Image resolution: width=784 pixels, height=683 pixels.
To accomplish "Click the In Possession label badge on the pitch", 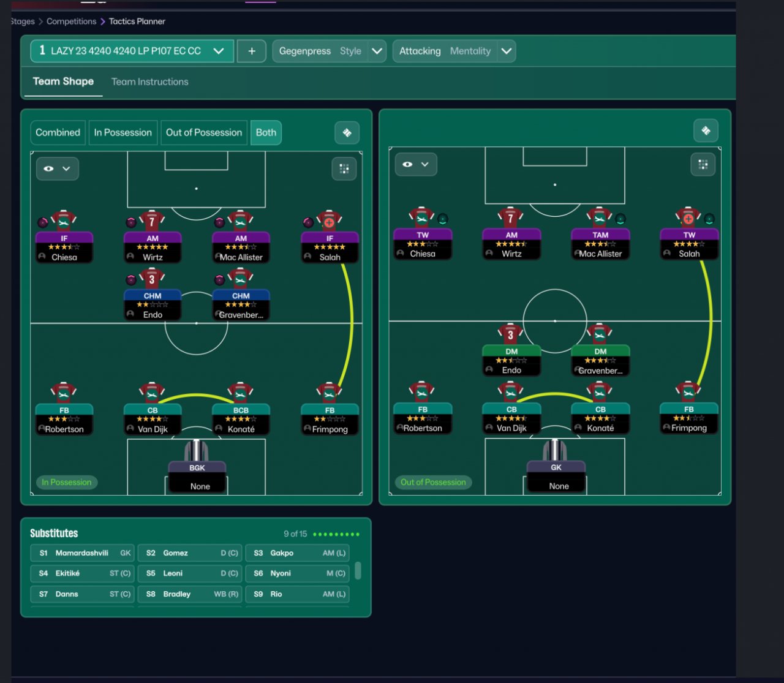I will [67, 482].
